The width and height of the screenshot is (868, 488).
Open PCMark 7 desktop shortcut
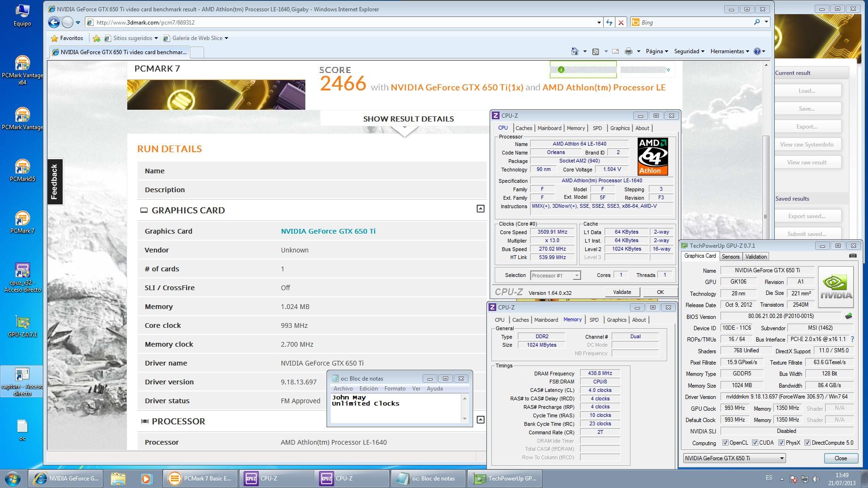(x=22, y=222)
